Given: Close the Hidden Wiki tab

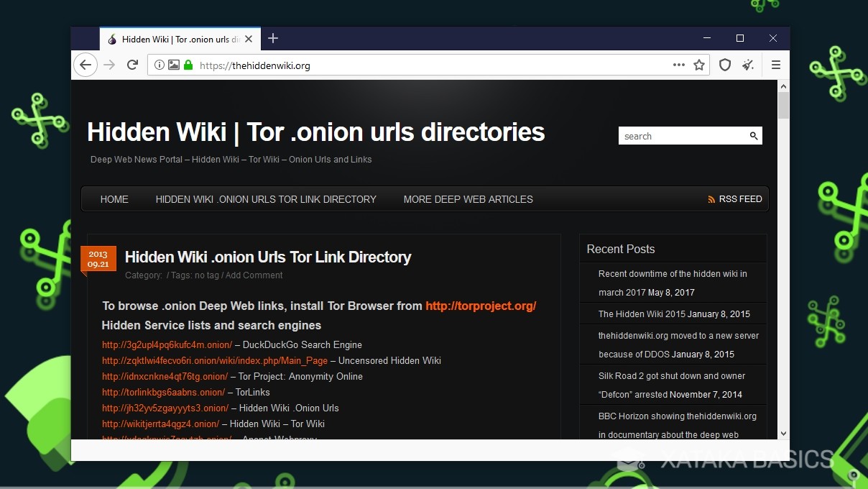Looking at the screenshot, I should click(249, 40).
